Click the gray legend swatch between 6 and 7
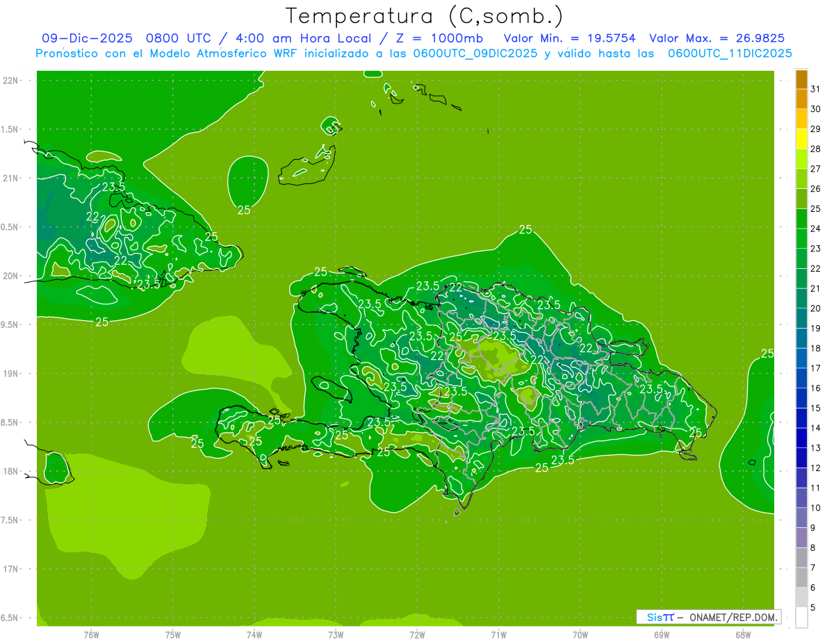The image size is (834, 644). coord(801,577)
